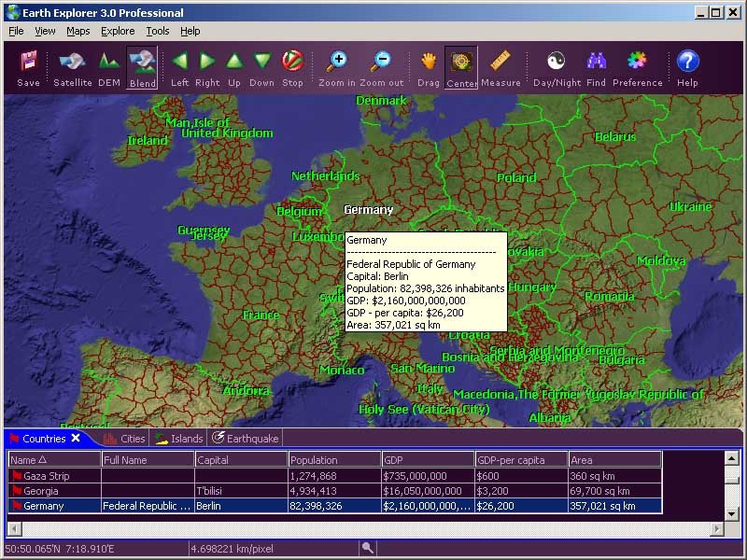Click the magnifier icon in status bar

pos(367,548)
